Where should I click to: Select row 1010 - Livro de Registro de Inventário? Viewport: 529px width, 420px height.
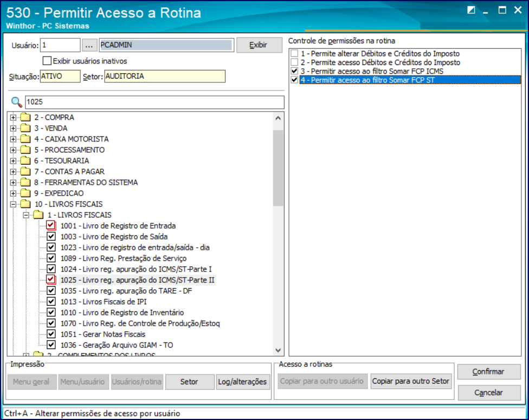tap(122, 312)
